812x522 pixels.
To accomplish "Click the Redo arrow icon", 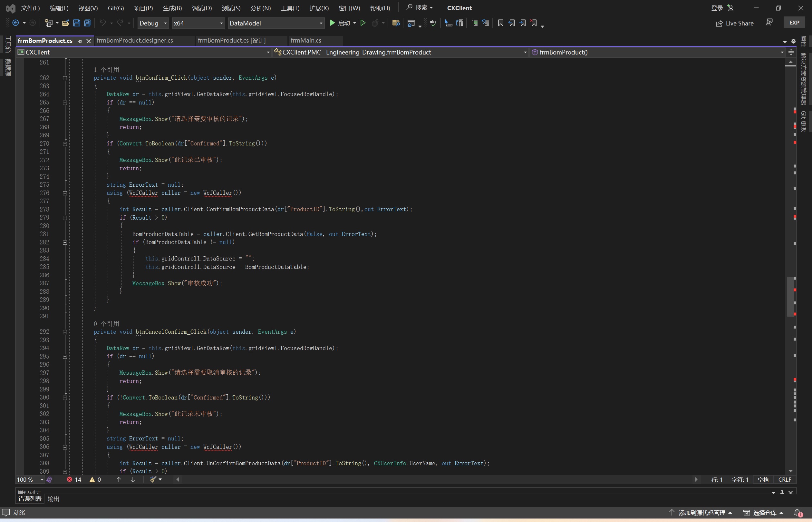I will pyautogui.click(x=120, y=23).
